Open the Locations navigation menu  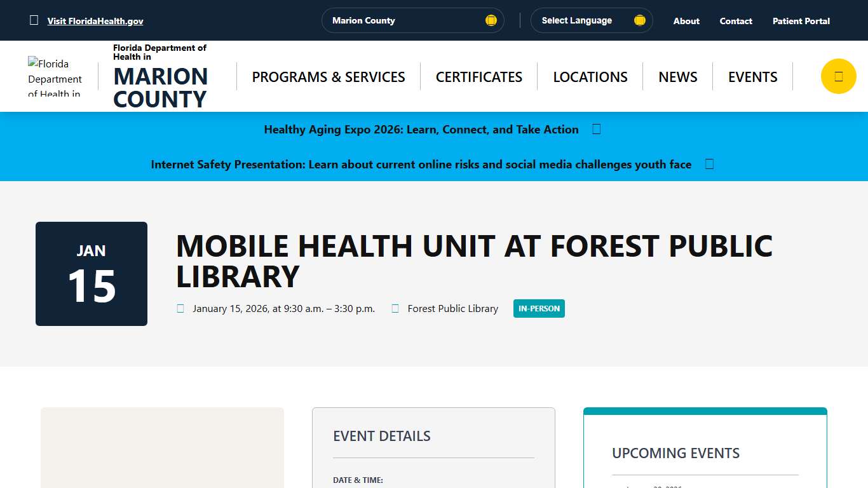pos(590,77)
